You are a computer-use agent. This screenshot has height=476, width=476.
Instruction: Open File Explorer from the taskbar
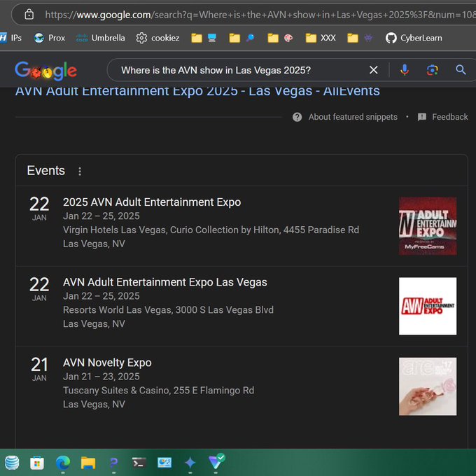(88, 463)
